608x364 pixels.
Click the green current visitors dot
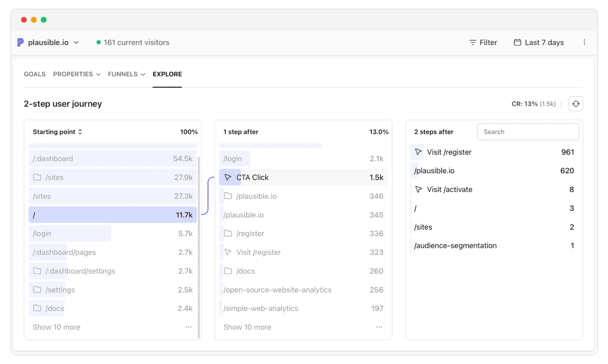[98, 42]
